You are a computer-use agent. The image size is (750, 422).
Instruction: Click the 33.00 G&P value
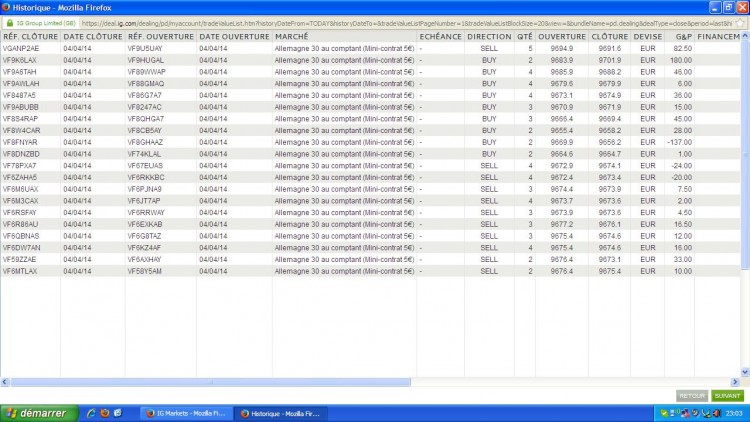coord(683,259)
